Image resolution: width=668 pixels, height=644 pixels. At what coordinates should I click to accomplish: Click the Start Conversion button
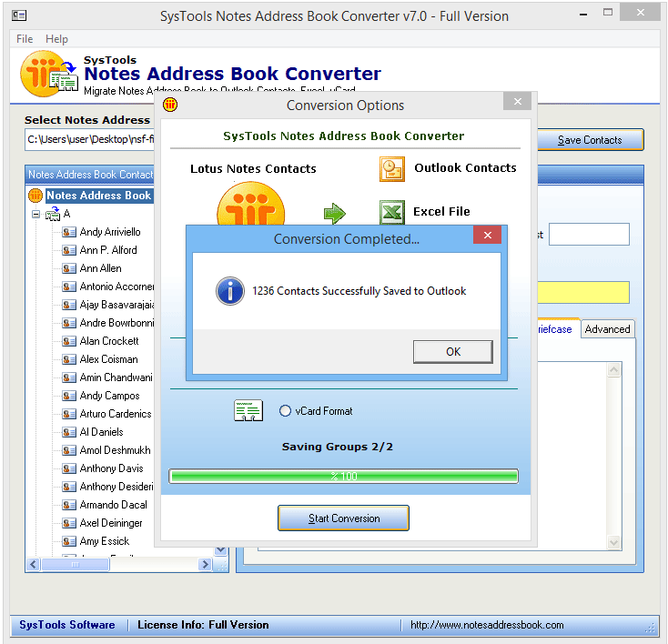[x=343, y=518]
